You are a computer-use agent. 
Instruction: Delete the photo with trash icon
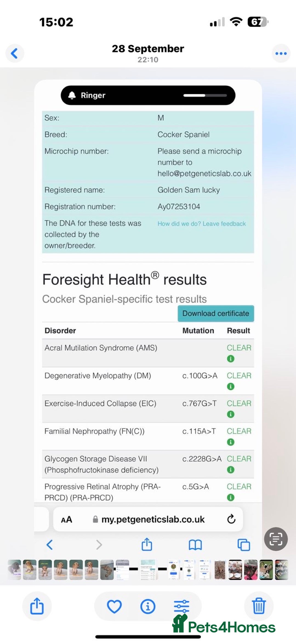(259, 606)
